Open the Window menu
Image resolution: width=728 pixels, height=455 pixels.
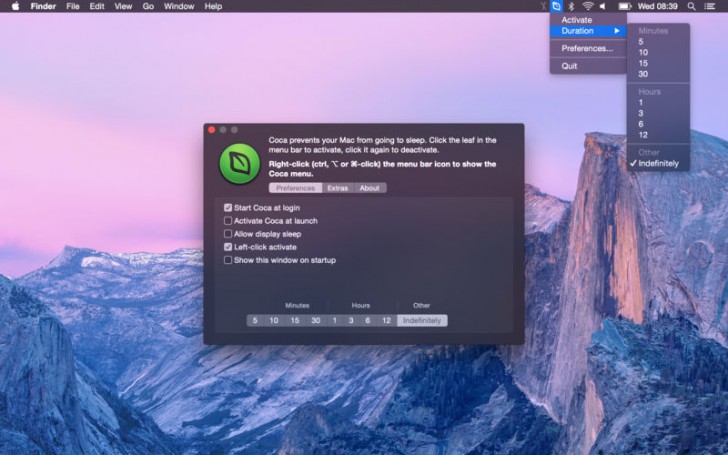coord(179,6)
